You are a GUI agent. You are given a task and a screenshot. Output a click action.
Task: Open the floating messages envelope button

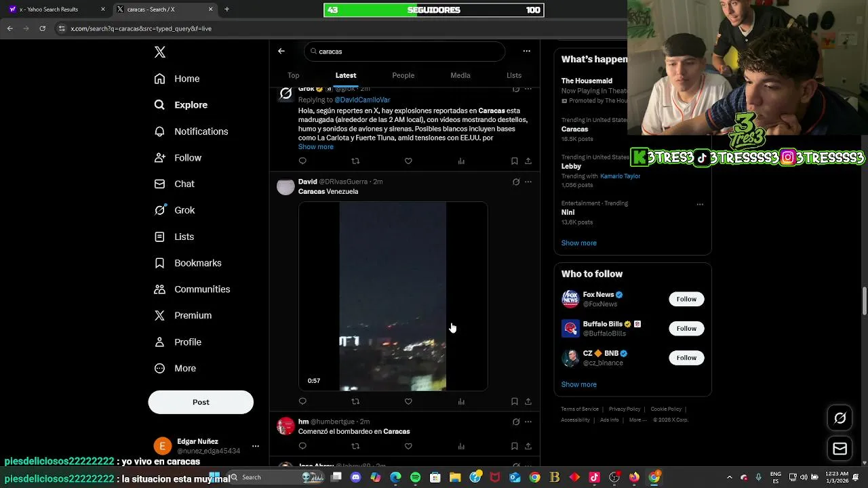(840, 449)
